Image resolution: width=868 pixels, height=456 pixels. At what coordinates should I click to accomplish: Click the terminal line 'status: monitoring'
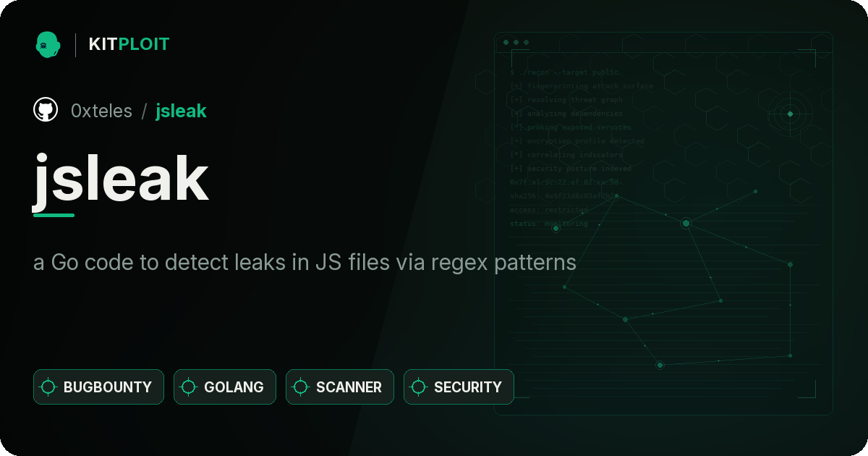click(x=549, y=224)
